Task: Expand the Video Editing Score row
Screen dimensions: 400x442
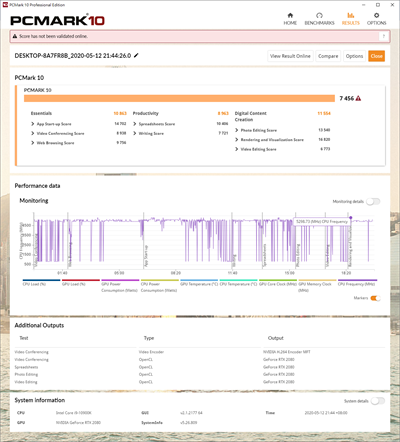Action: (x=237, y=149)
